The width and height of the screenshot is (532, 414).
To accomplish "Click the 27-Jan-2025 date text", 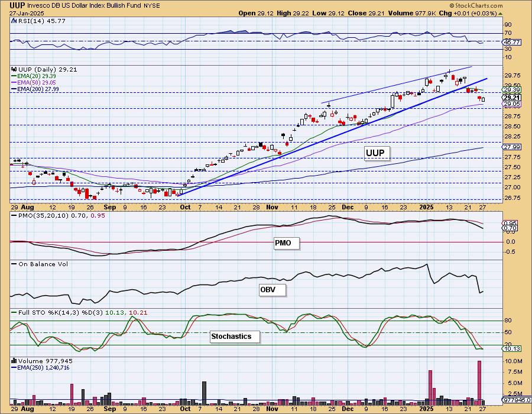I will point(26,13).
